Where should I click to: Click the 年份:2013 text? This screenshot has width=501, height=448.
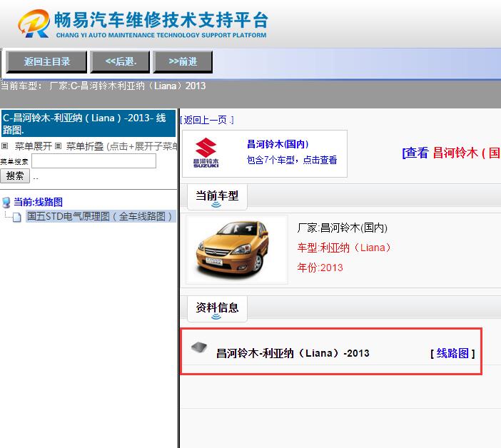pyautogui.click(x=320, y=268)
